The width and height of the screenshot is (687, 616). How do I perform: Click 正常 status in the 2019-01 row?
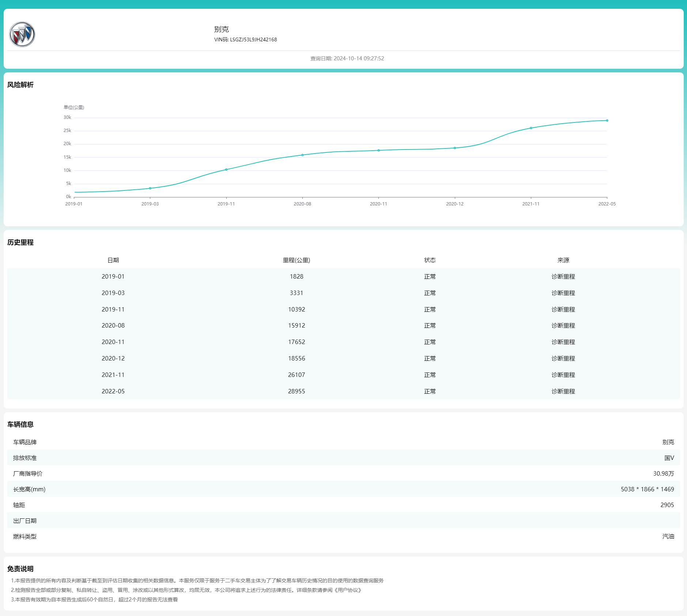(430, 276)
